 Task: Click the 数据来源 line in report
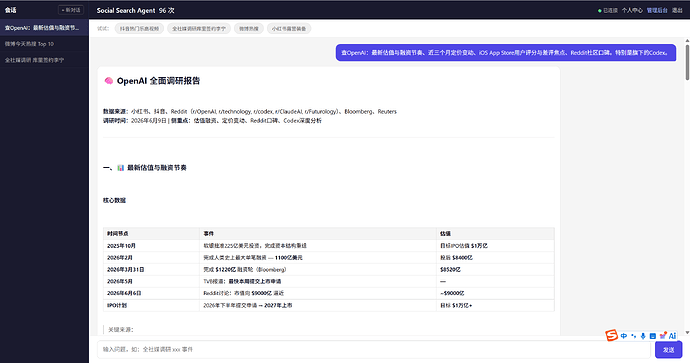[250, 111]
